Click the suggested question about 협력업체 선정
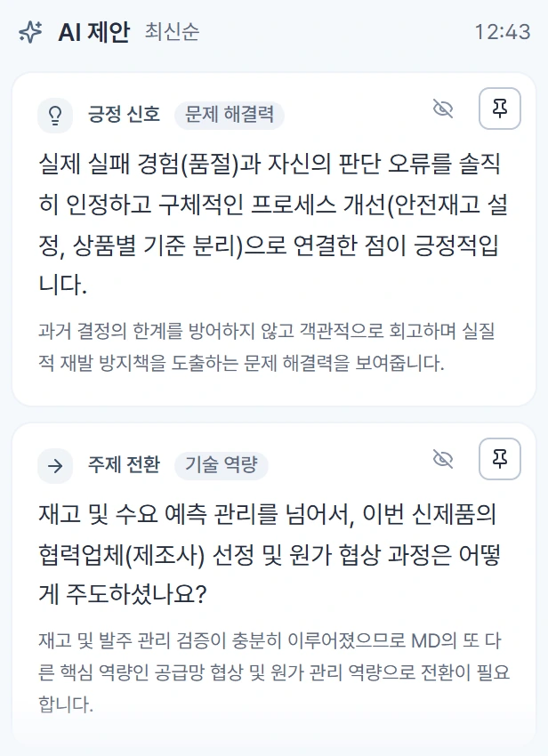 point(270,554)
